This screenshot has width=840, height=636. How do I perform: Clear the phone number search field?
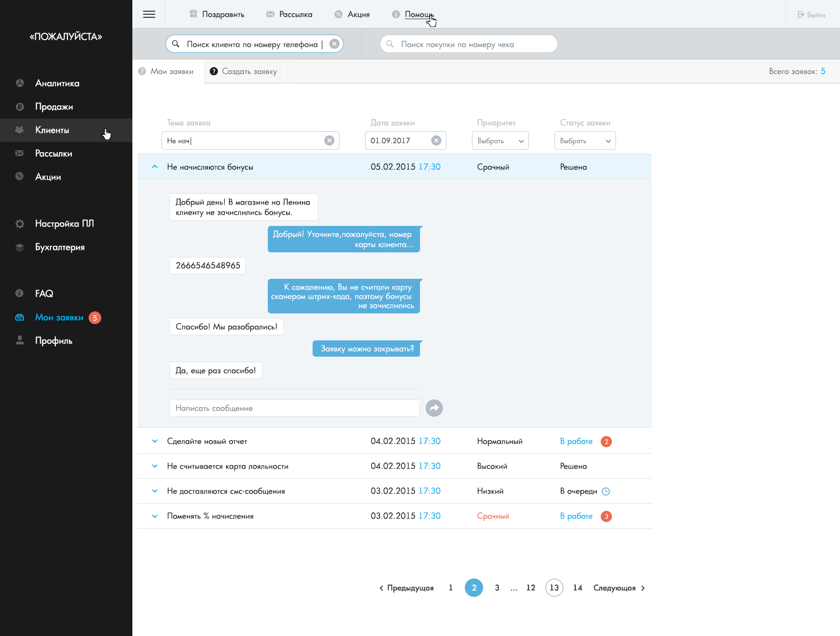[334, 44]
